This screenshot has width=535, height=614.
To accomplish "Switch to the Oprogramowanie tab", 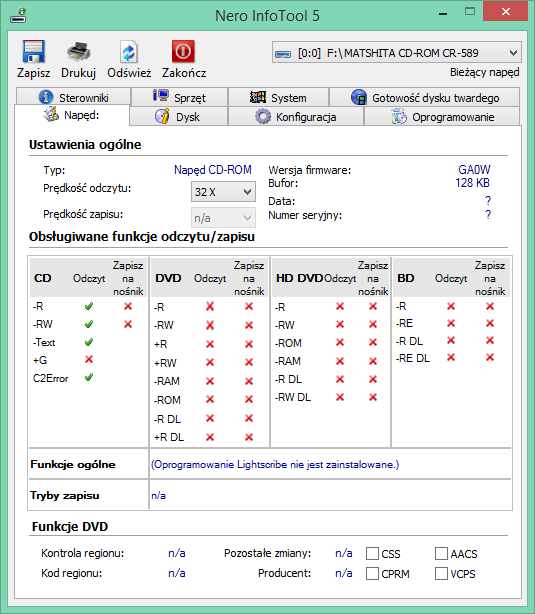I will click(x=442, y=116).
